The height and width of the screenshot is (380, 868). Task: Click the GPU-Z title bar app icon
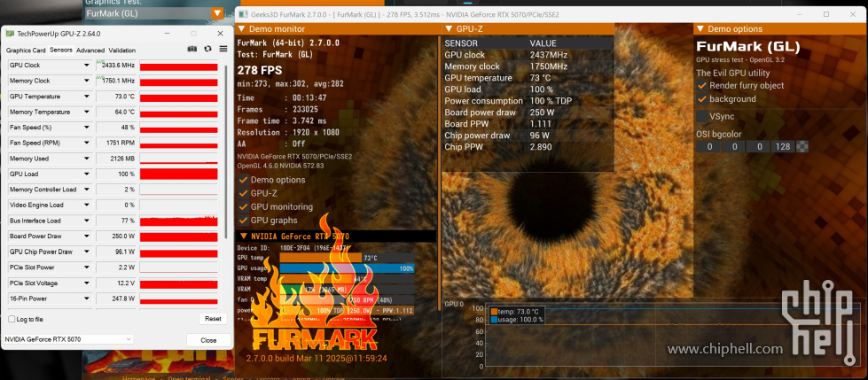tap(10, 34)
